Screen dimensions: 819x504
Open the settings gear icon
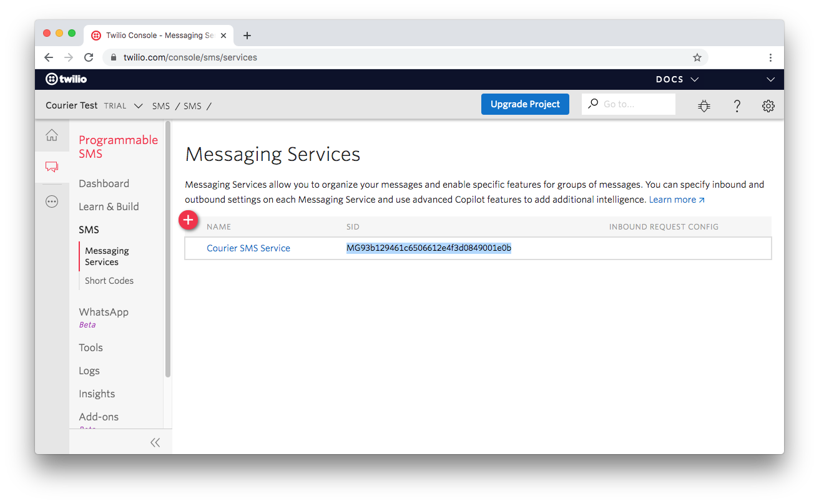[768, 105]
